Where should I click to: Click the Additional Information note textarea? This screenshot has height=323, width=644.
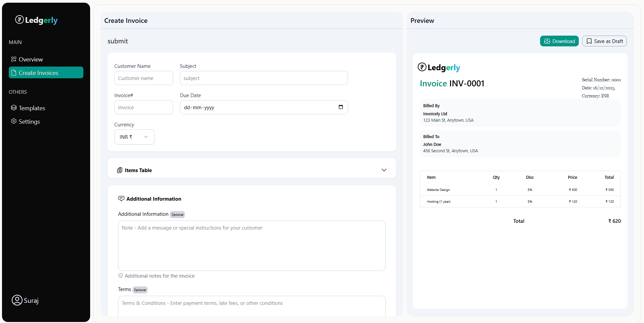coord(252,246)
